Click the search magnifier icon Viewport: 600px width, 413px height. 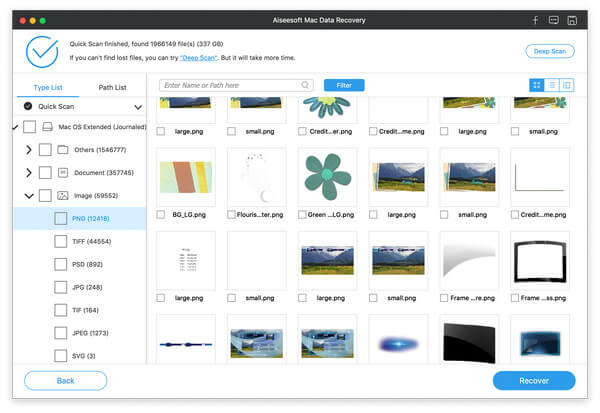click(x=305, y=85)
